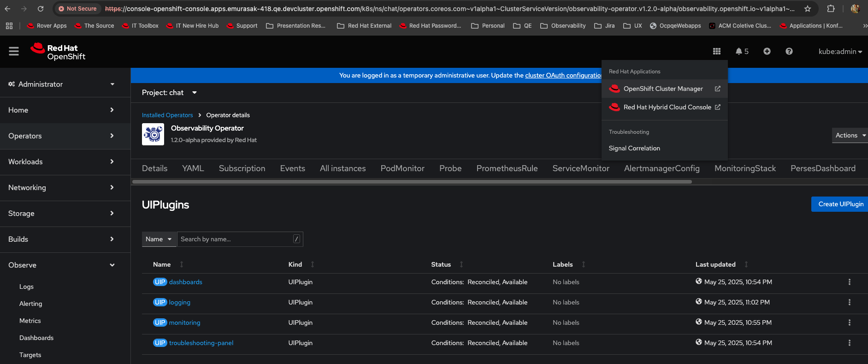Click the Not Secure site indicator
This screenshot has height=364, width=868.
(x=77, y=9)
